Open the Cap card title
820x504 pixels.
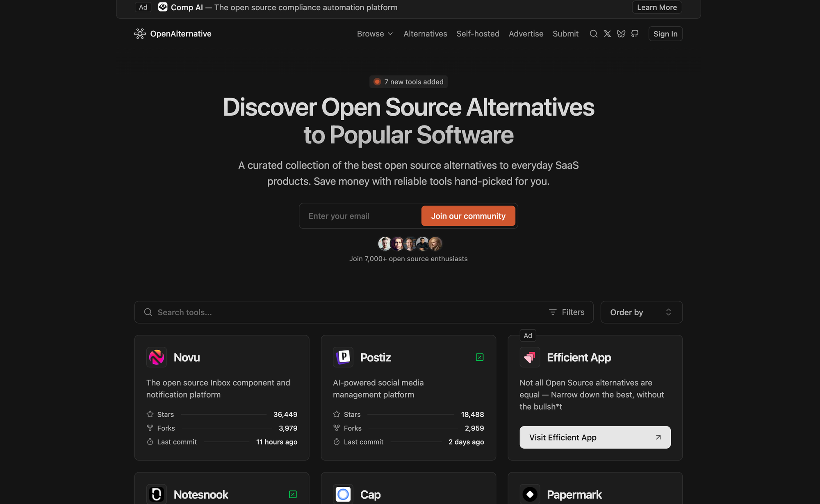370,494
